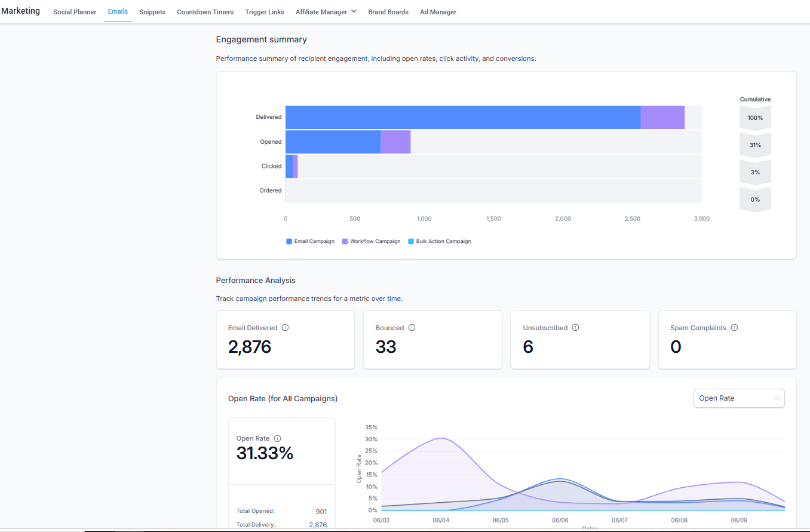
Task: Click the 3% cumulative funnel badge
Action: coord(755,172)
